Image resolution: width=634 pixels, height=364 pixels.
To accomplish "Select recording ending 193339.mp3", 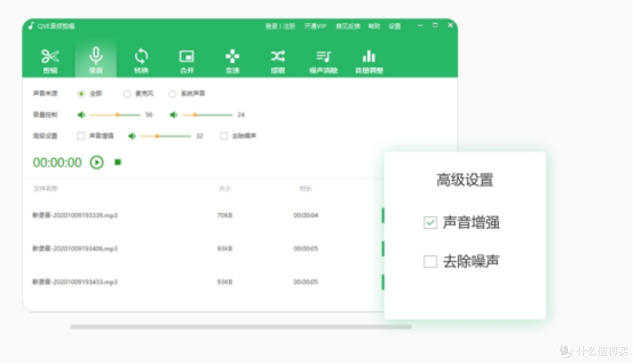I will click(75, 215).
